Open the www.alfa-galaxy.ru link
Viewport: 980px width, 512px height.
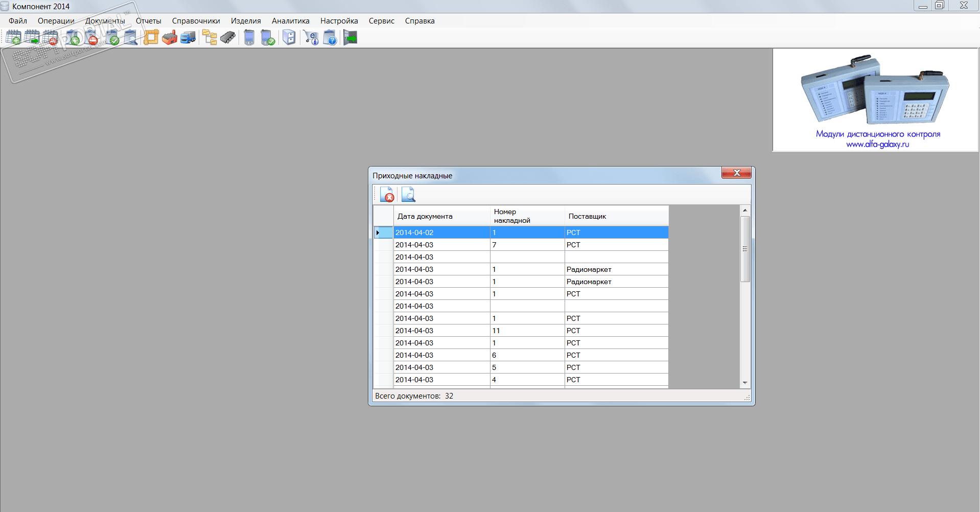coord(877,145)
